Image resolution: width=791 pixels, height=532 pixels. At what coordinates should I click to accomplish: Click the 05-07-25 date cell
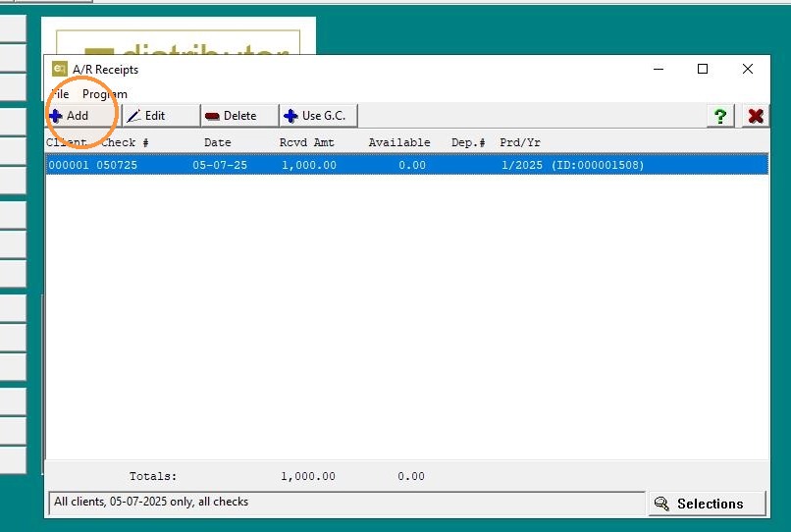[x=220, y=165]
